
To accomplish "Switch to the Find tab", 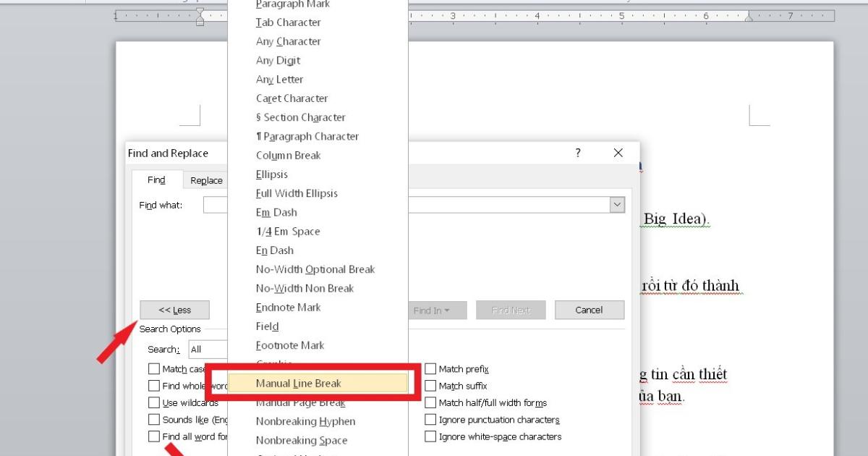I will [156, 180].
